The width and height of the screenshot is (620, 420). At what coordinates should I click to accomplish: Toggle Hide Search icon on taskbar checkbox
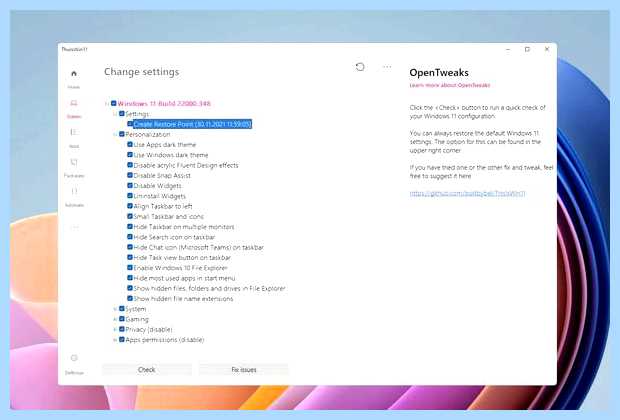[130, 237]
